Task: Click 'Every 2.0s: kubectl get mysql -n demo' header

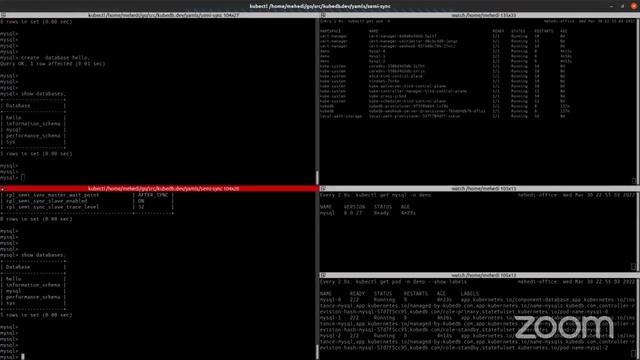Action: [x=375, y=195]
